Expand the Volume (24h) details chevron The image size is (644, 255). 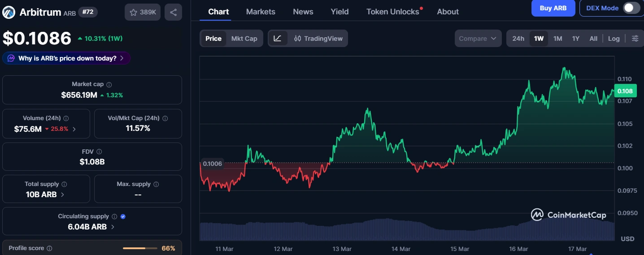tap(74, 129)
